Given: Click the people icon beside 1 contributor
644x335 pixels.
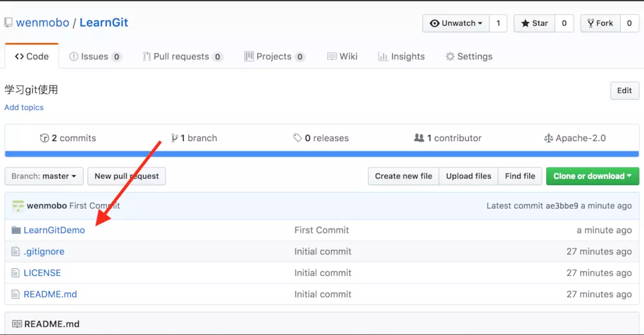Looking at the screenshot, I should click(419, 138).
